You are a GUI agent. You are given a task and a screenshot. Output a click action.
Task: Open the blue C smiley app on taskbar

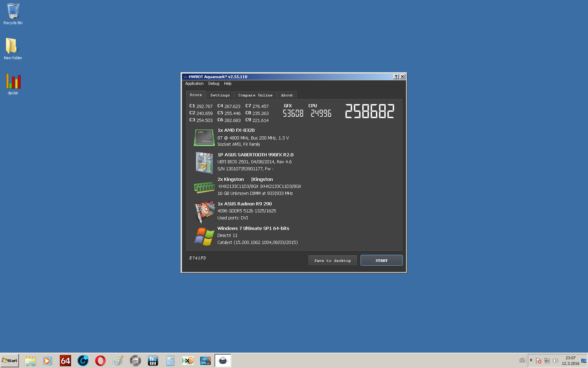tap(83, 361)
